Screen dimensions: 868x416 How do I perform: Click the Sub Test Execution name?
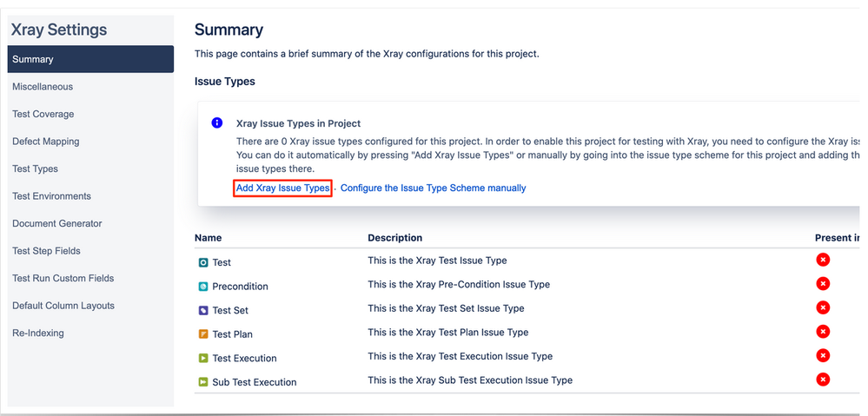(x=255, y=382)
